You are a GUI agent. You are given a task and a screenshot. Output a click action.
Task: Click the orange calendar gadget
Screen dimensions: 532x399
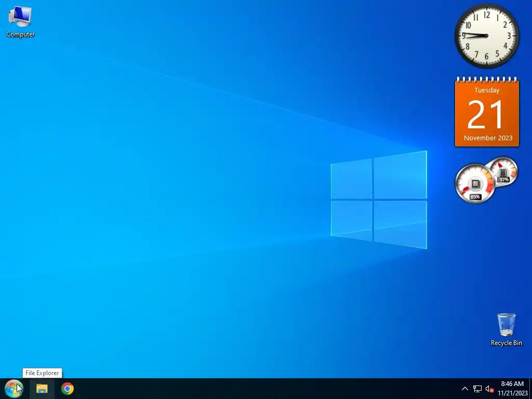(487, 112)
